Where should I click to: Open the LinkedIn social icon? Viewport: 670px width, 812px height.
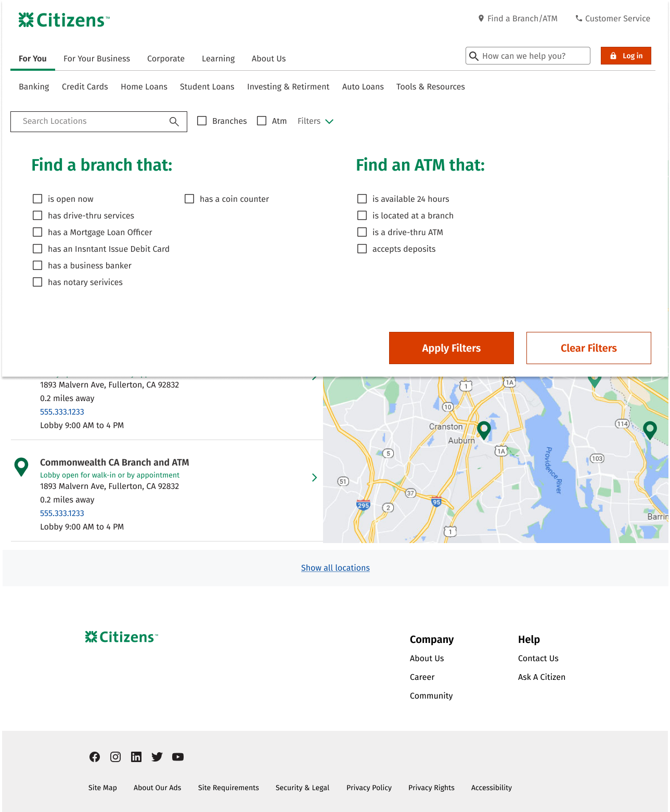pos(136,757)
